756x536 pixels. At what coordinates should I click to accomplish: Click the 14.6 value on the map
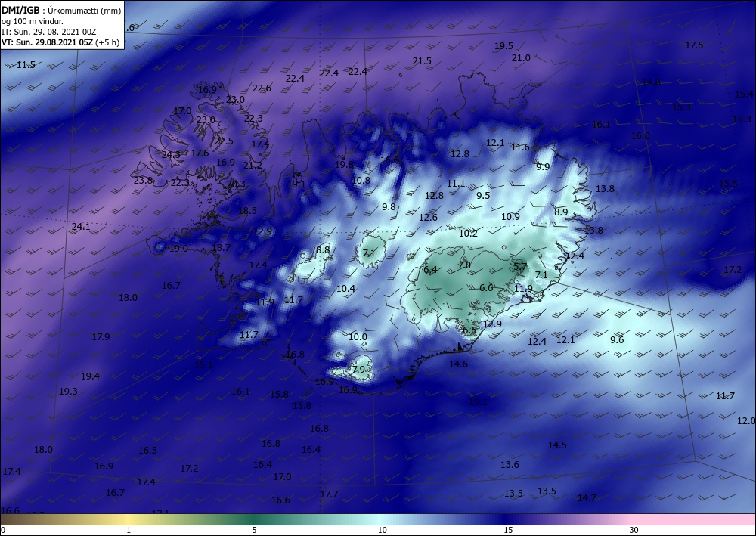pos(459,364)
